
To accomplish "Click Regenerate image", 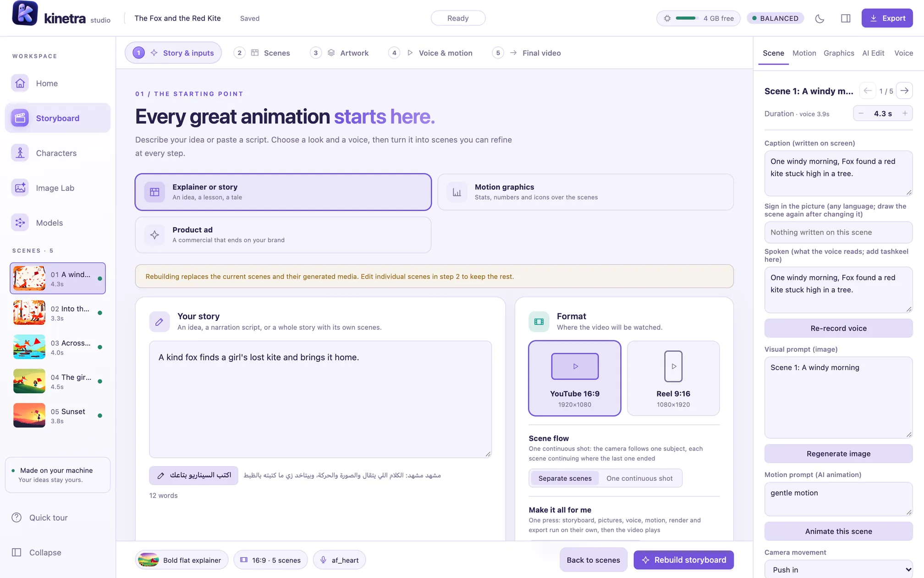I will click(x=838, y=453).
